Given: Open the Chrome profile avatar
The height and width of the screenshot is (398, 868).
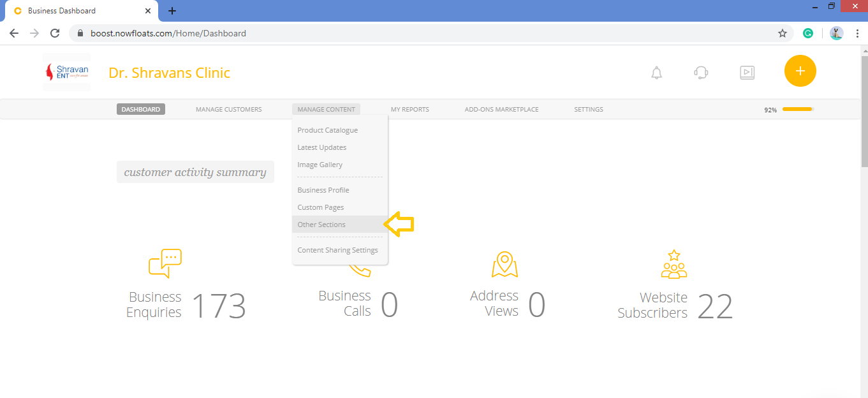Looking at the screenshot, I should coord(837,33).
